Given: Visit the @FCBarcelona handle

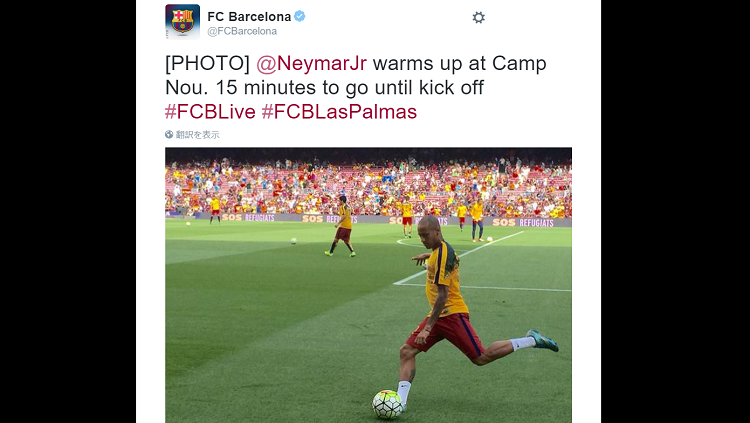Looking at the screenshot, I should pos(242,31).
